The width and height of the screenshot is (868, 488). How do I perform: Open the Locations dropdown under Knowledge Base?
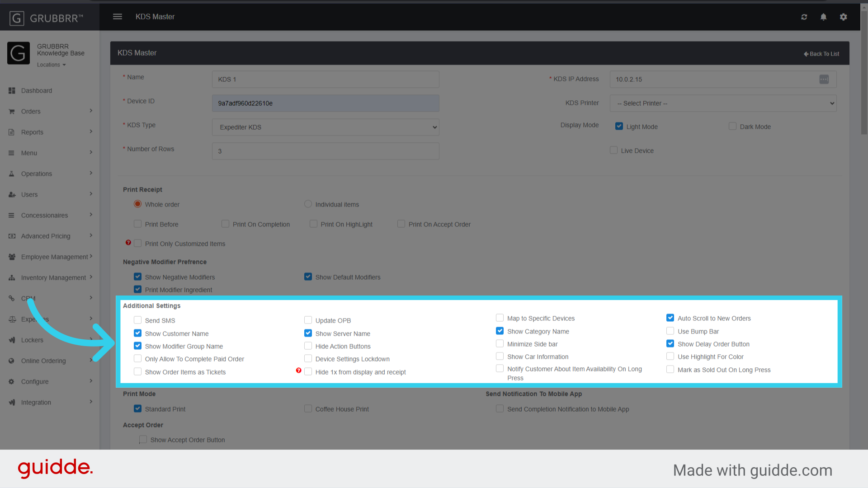pos(52,65)
